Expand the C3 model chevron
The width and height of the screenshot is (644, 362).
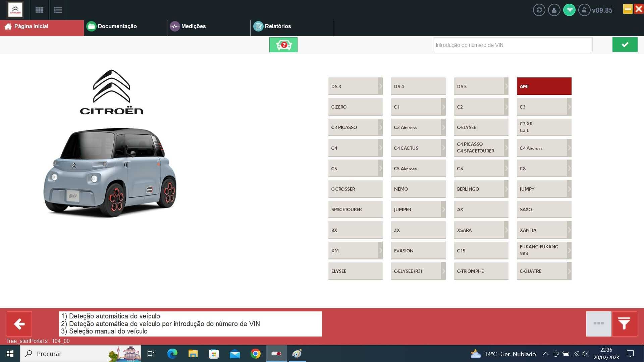569,107
